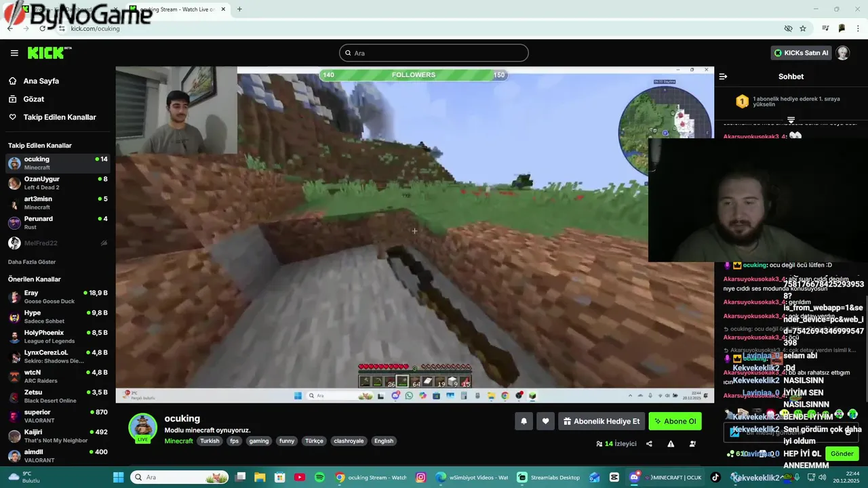The height and width of the screenshot is (488, 868).
Task: Open wtcN recommended channel
Action: (58, 376)
